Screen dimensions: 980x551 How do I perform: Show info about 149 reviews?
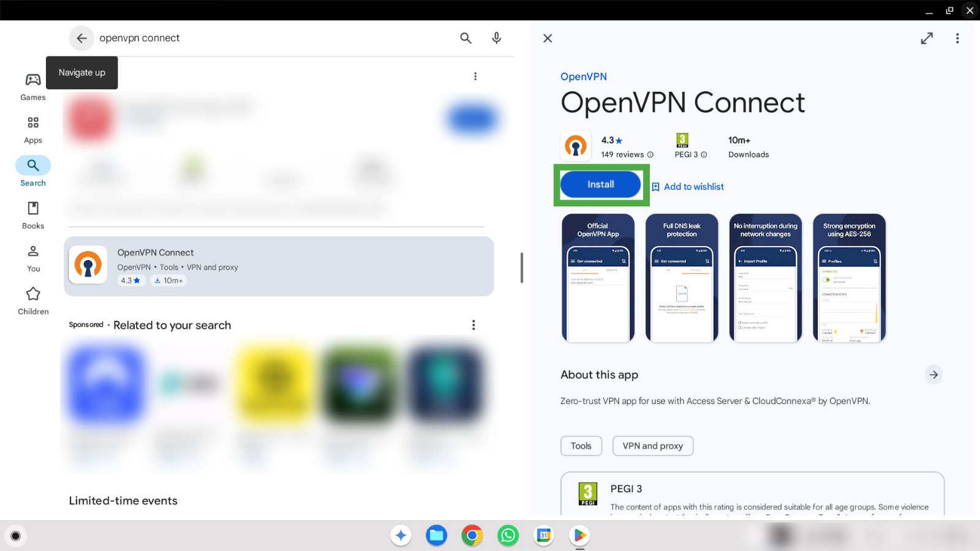650,155
